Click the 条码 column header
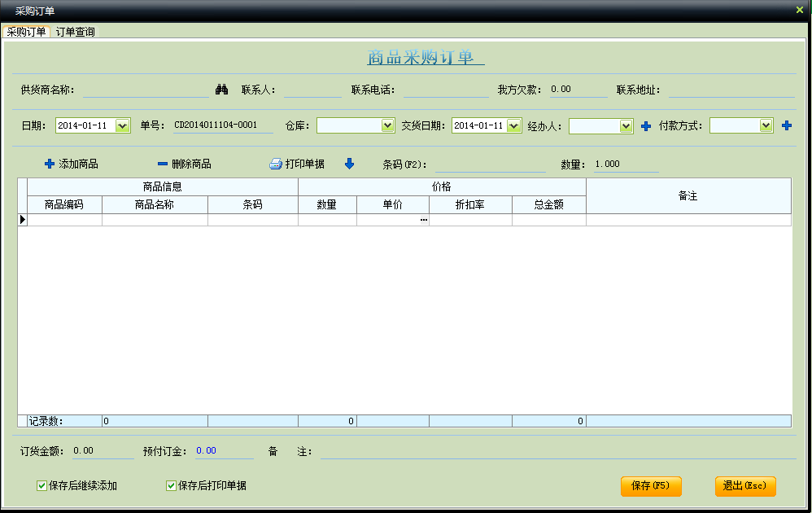 coord(253,204)
